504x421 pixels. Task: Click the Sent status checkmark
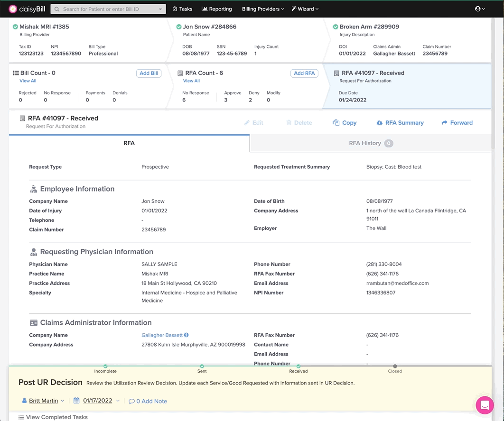tap(202, 366)
